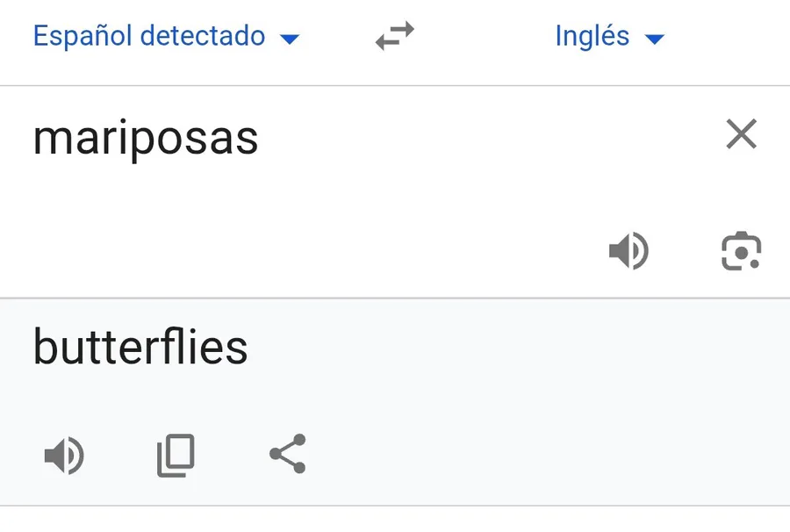
Task: Clear the "mariposas" text with the X
Action: [741, 135]
